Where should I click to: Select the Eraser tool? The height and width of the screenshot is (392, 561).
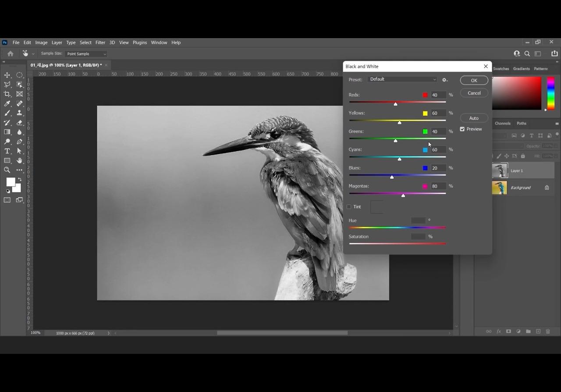(20, 123)
